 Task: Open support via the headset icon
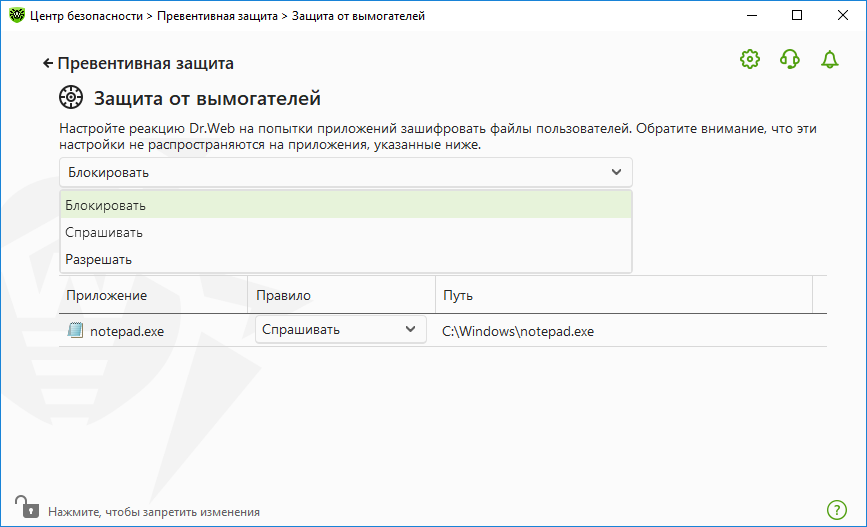[790, 59]
